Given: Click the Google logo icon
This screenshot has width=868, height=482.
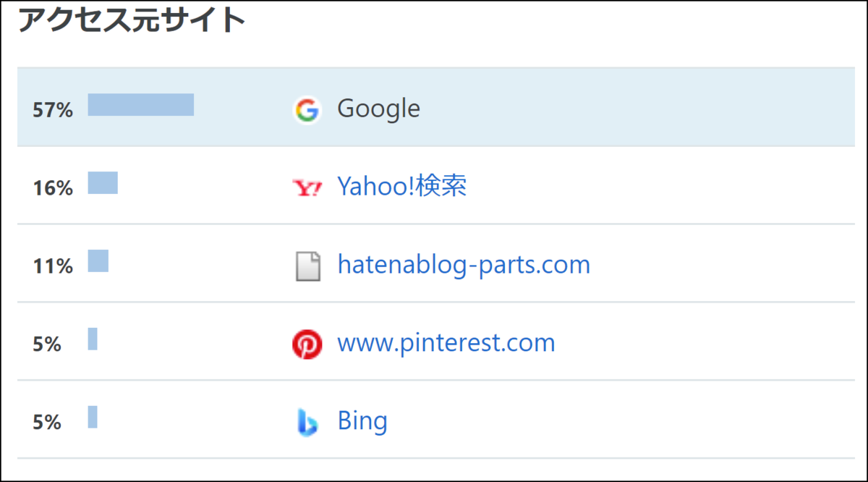Looking at the screenshot, I should (307, 110).
